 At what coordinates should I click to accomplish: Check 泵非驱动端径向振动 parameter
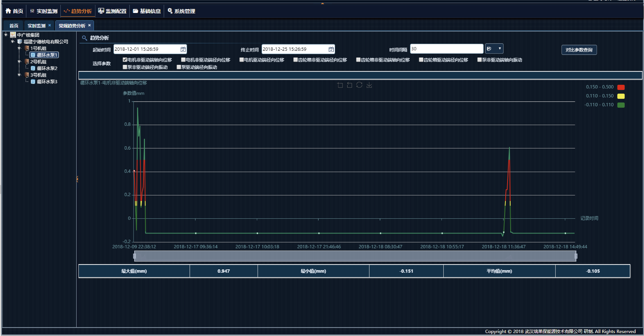coord(125,67)
